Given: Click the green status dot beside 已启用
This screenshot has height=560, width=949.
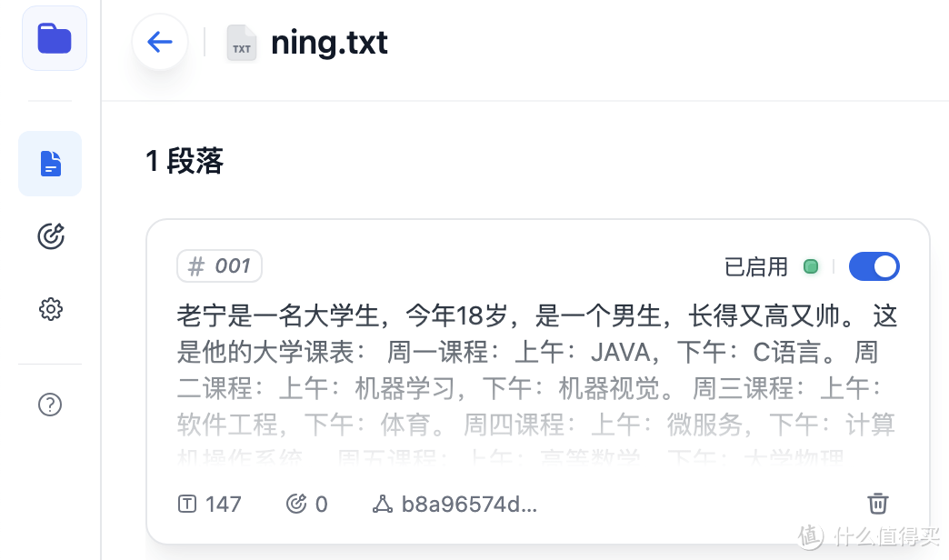Looking at the screenshot, I should (x=810, y=266).
